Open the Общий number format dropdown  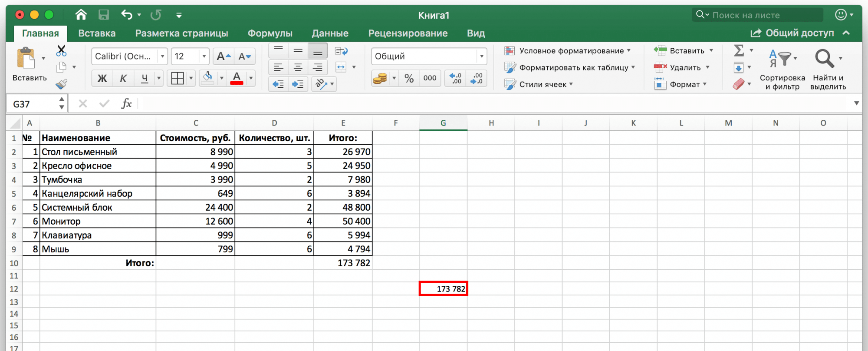pyautogui.click(x=481, y=56)
